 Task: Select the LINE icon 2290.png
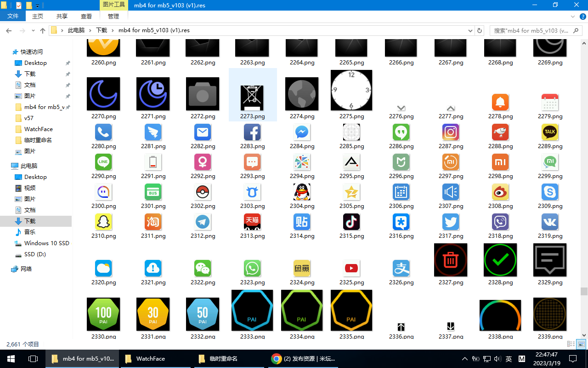point(103,162)
